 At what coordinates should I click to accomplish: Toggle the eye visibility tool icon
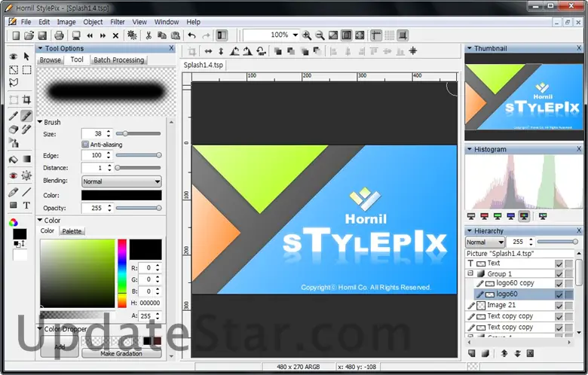click(14, 56)
